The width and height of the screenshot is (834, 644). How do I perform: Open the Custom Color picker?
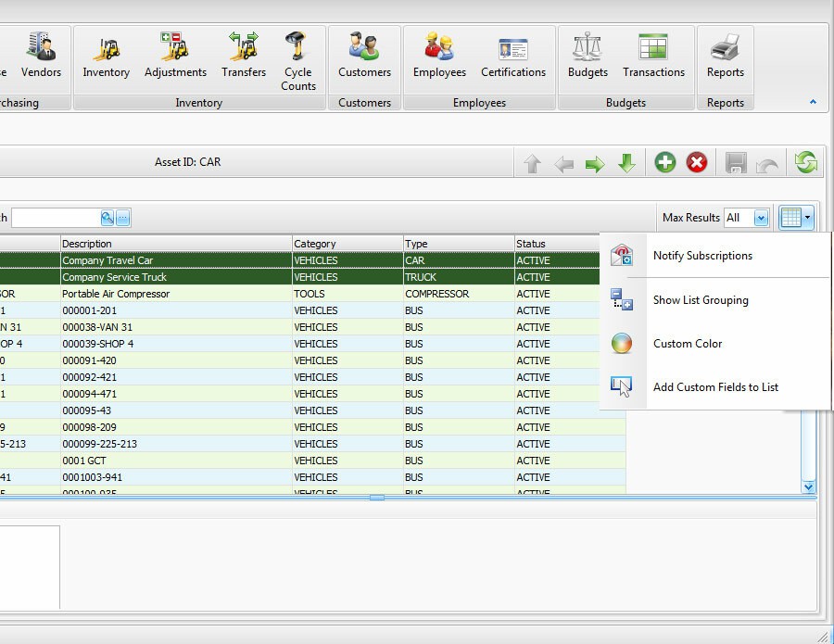pyautogui.click(x=689, y=343)
